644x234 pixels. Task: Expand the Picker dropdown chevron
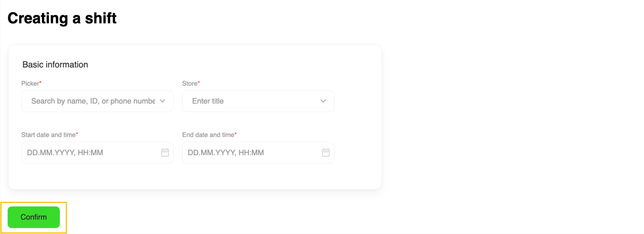163,101
